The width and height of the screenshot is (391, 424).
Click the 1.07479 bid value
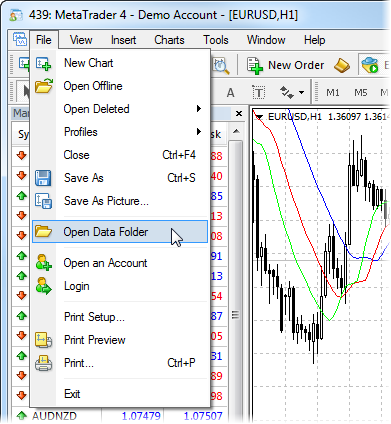coord(141,416)
